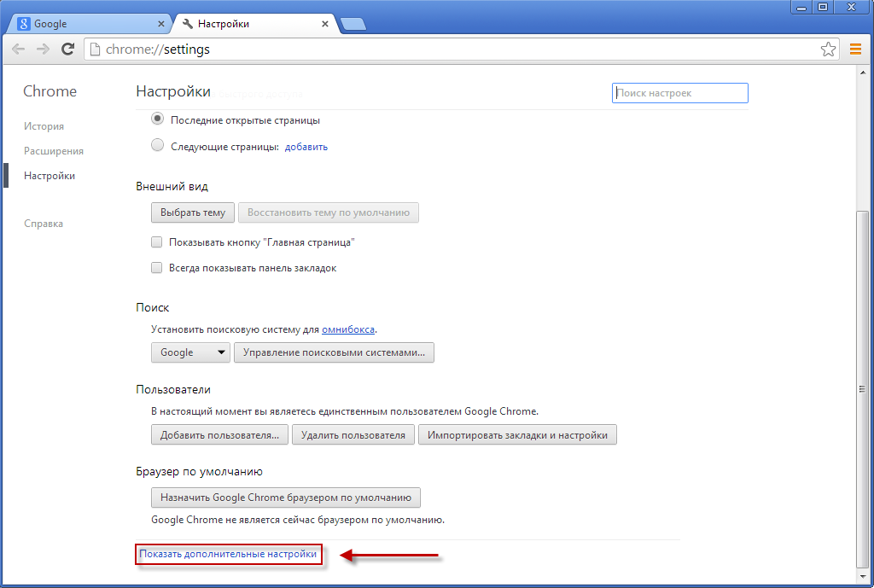Select Следующие страницы radio option
Image resolution: width=874 pixels, height=588 pixels.
(158, 145)
